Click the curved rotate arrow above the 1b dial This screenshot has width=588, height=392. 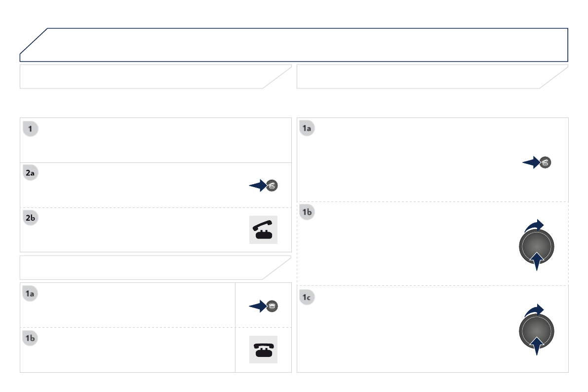pos(534,225)
